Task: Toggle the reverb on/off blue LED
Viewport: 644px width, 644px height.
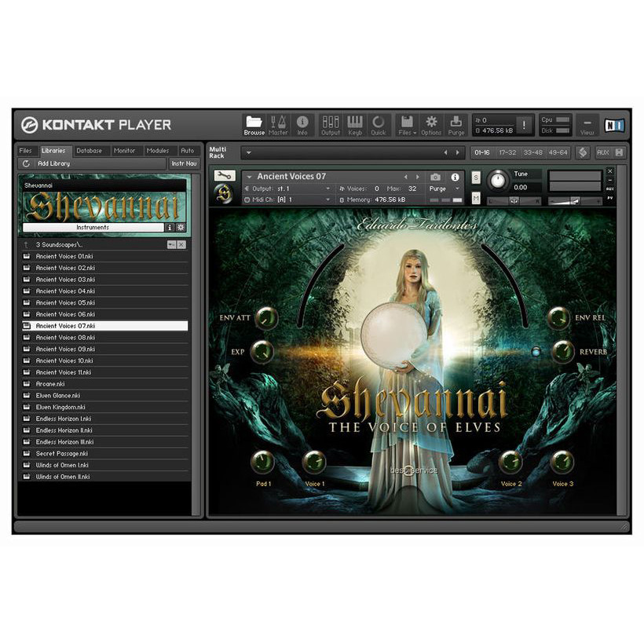Action: [536, 352]
